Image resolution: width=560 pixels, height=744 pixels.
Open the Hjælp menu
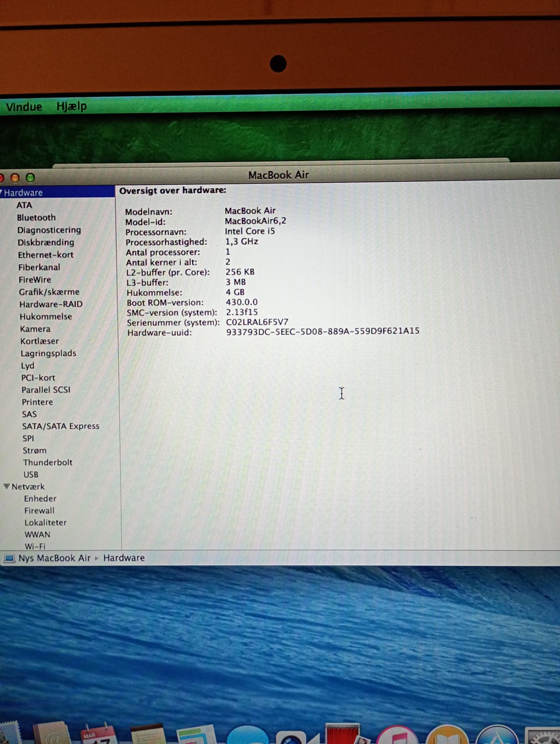71,106
